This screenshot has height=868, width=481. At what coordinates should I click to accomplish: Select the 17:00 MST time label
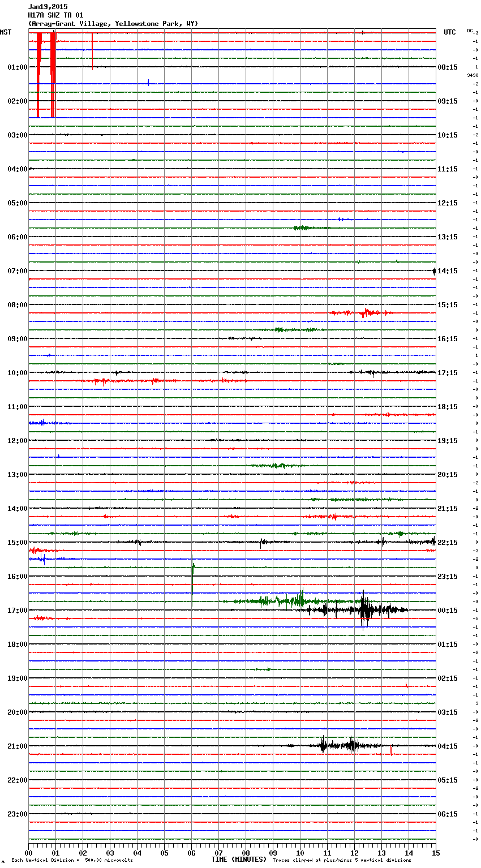(x=17, y=611)
